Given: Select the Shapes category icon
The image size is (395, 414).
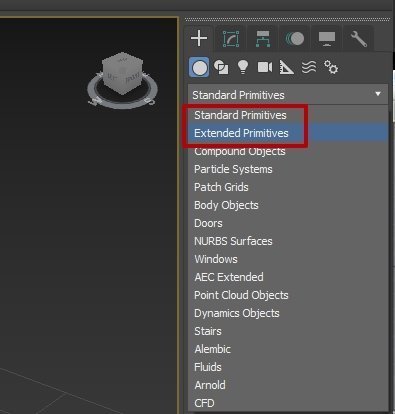Looking at the screenshot, I should [221, 67].
